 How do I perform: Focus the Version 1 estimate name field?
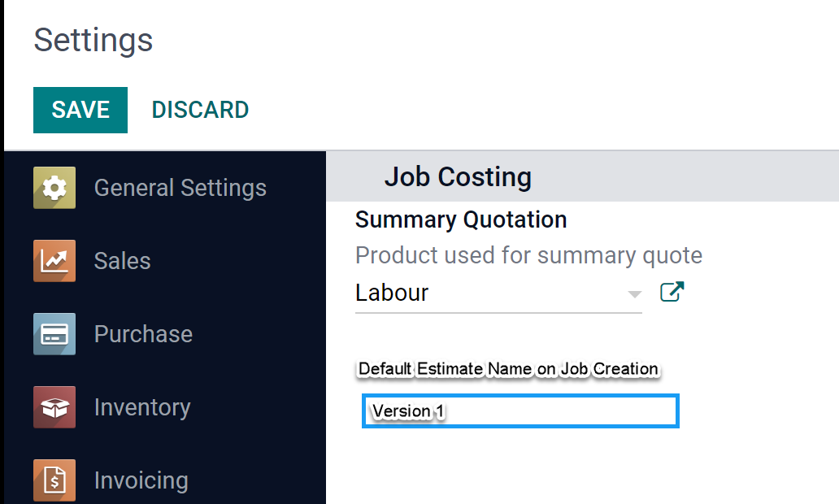520,411
